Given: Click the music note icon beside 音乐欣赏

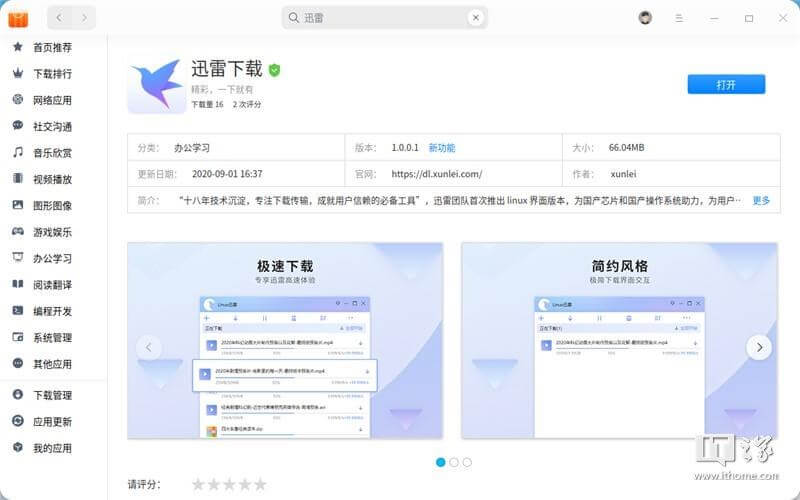Looking at the screenshot, I should point(18,152).
